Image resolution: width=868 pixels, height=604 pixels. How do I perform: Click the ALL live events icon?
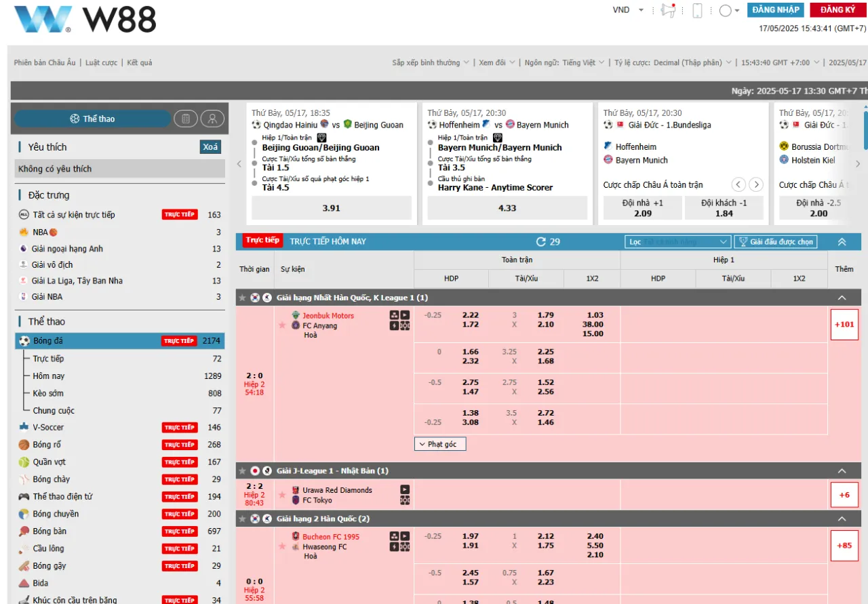(x=24, y=215)
